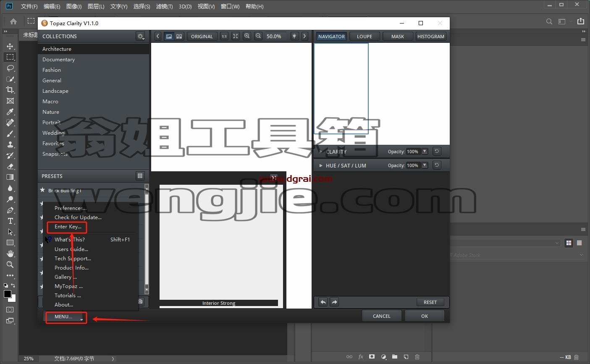This screenshot has width=590, height=364.
Task: Click the fit-to-screen icon in preview toolbar
Action: click(x=236, y=36)
